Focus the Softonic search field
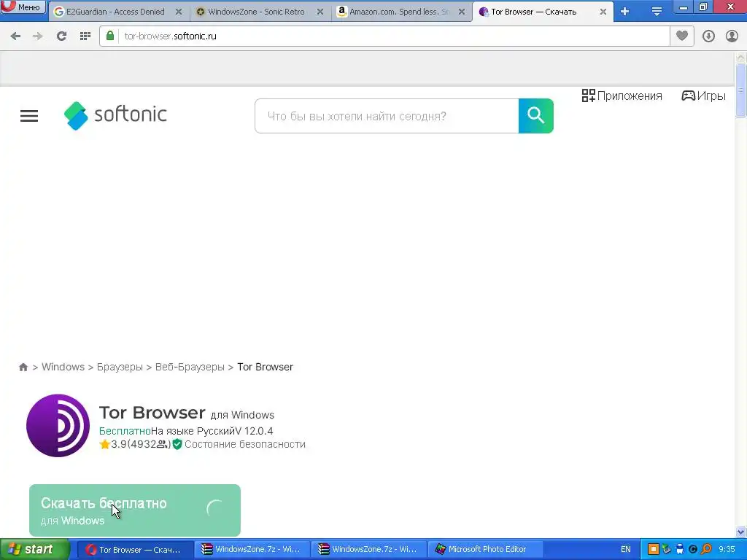This screenshot has height=560, width=747. 387,116
